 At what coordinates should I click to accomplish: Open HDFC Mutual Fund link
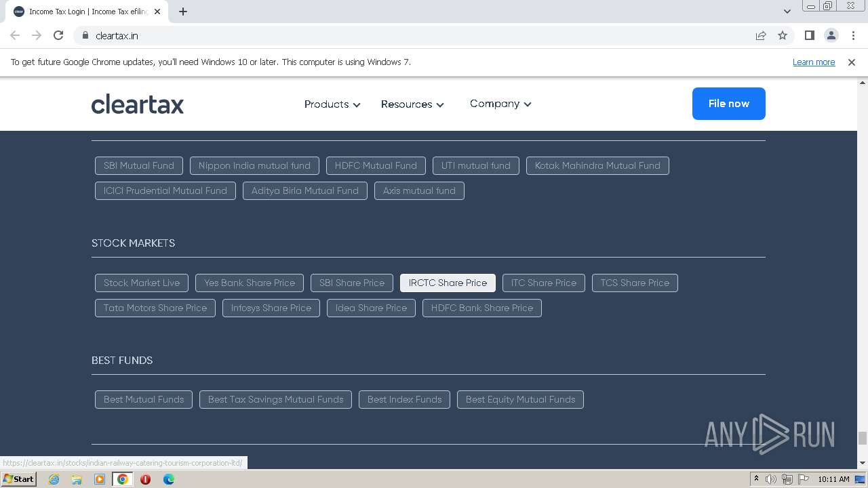[x=376, y=165]
